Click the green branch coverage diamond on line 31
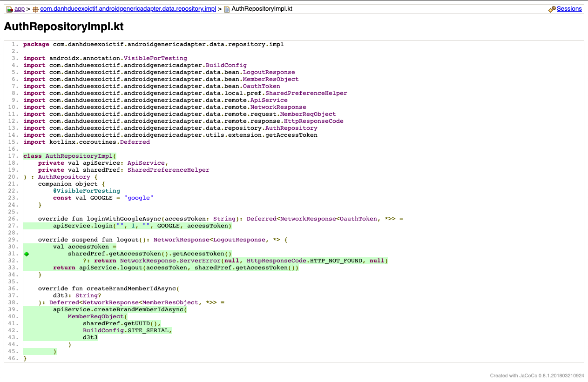The width and height of the screenshot is (588, 382). [27, 254]
